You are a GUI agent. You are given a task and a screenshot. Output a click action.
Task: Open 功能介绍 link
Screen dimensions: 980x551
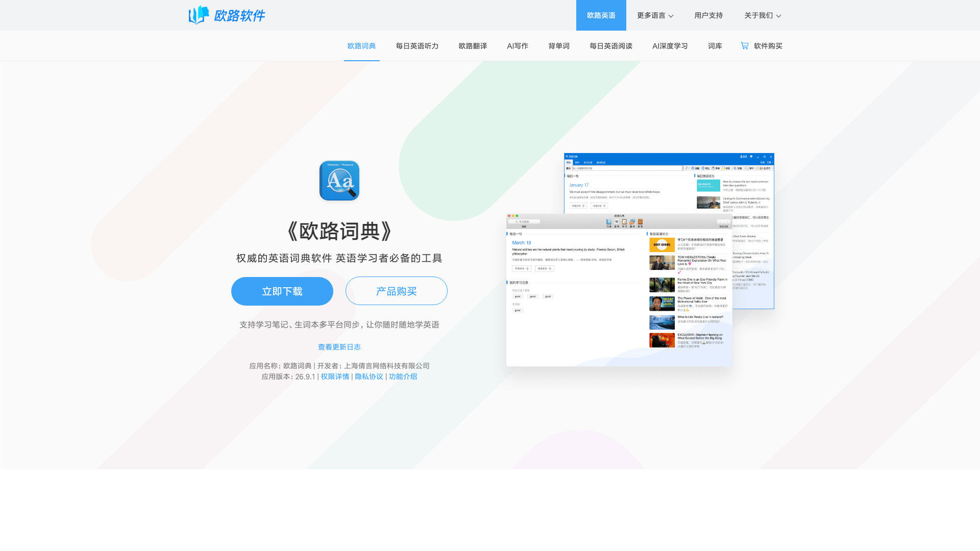(403, 377)
